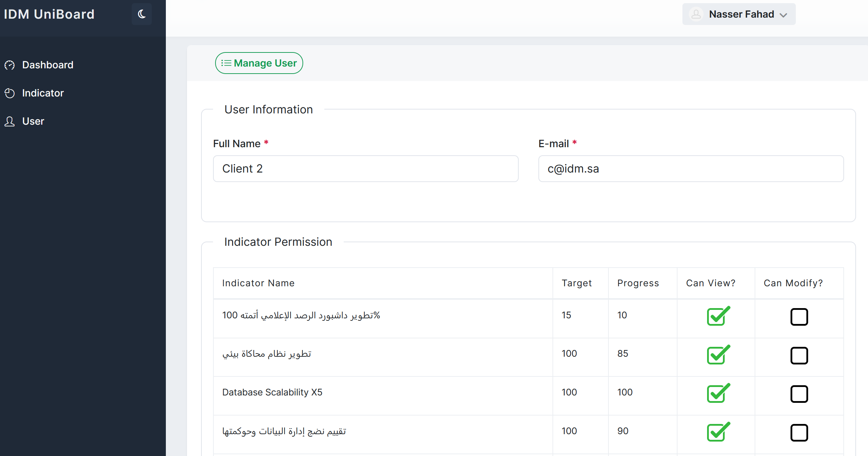Click the Dashboard gauge icon
Viewport: 868px width, 456px height.
[x=10, y=65]
